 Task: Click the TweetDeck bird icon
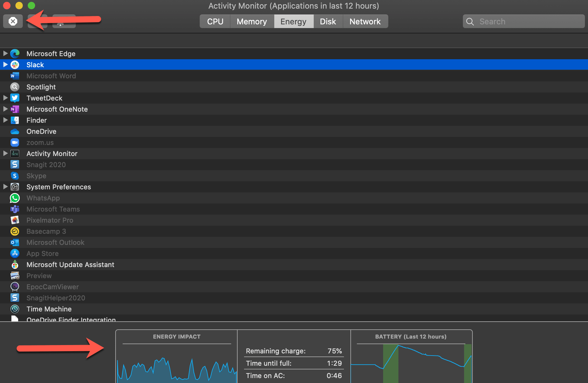pyautogui.click(x=15, y=98)
